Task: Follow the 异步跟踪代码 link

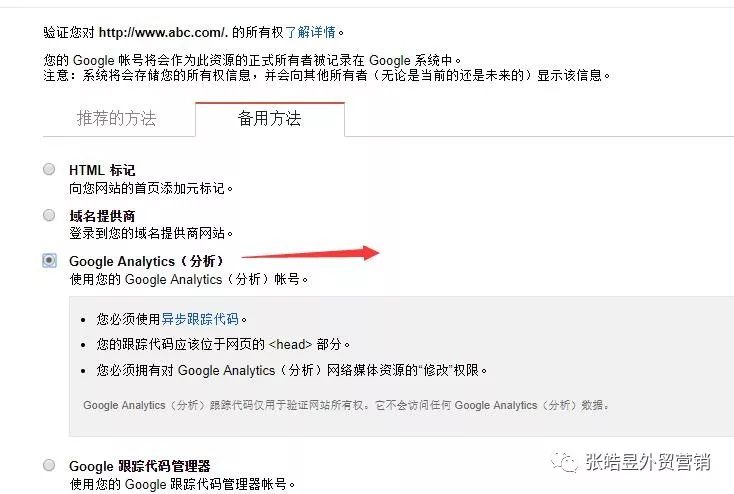Action: click(x=200, y=319)
